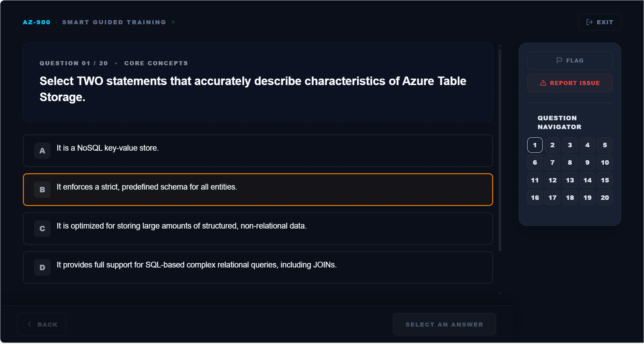Click the back chevron arrow icon
The image size is (644, 344).
29,324
